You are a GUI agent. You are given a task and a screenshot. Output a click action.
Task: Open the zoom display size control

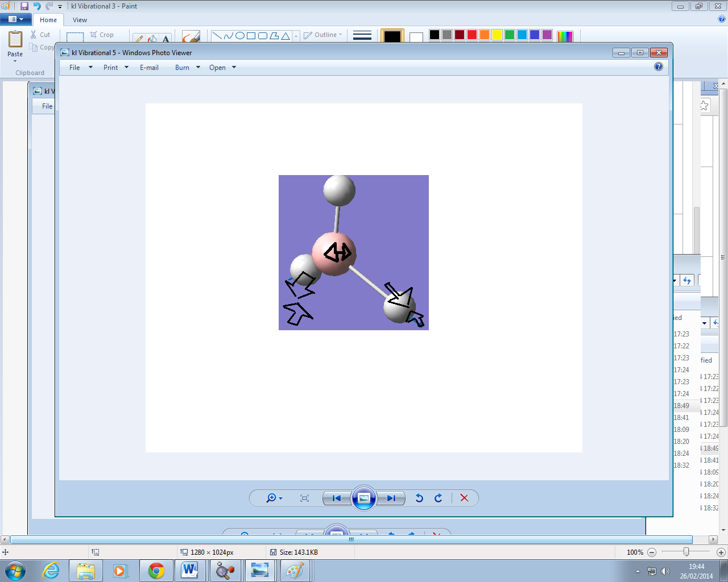[x=274, y=498]
